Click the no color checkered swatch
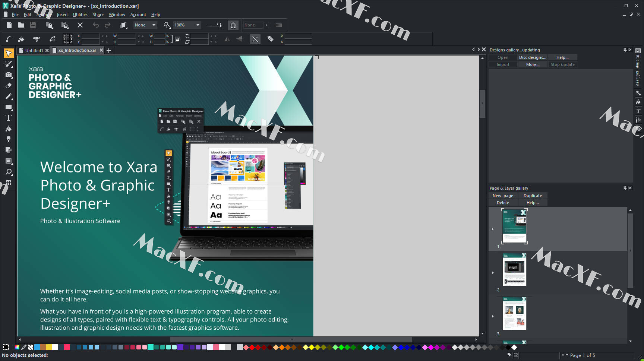The width and height of the screenshot is (644, 361). (31, 347)
